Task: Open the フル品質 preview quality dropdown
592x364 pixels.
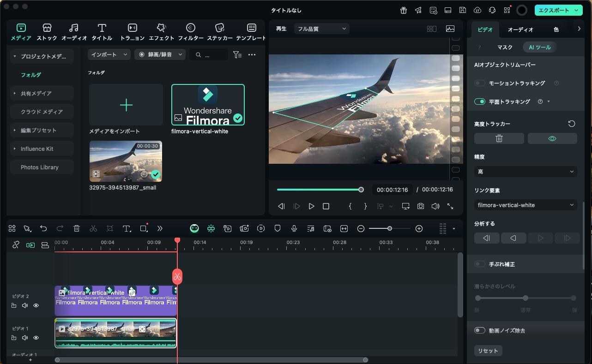Action: (322, 29)
